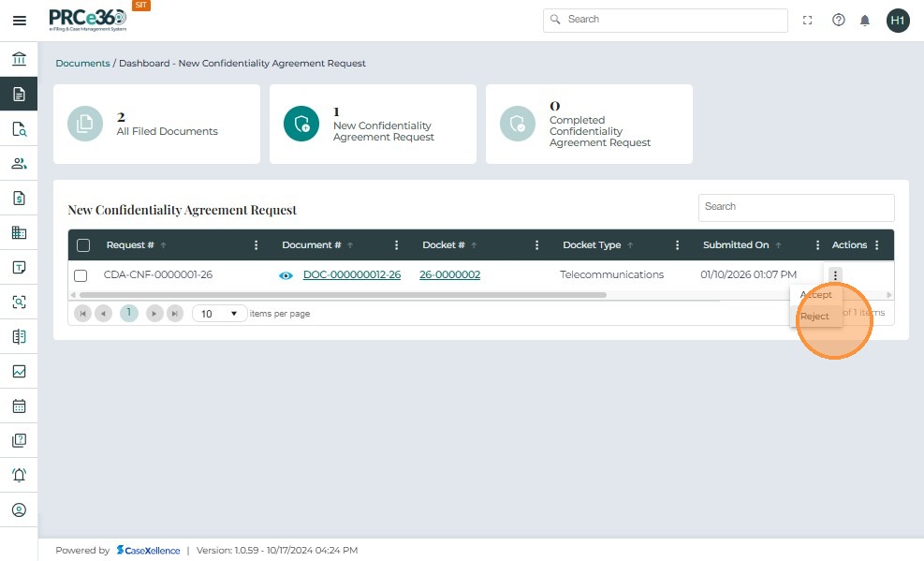Image resolution: width=924 pixels, height=561 pixels.
Task: Open the people sidebar icon
Action: coord(19,163)
